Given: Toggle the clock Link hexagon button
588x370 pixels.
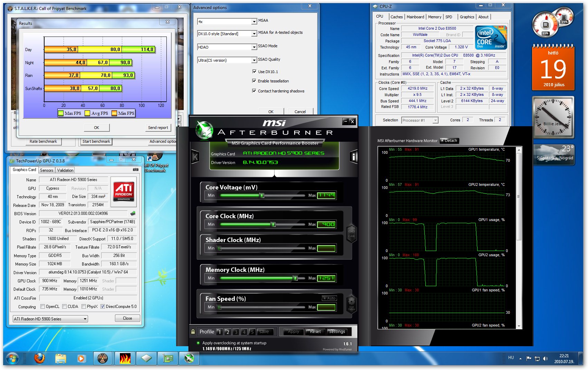Looking at the screenshot, I should click(351, 233).
